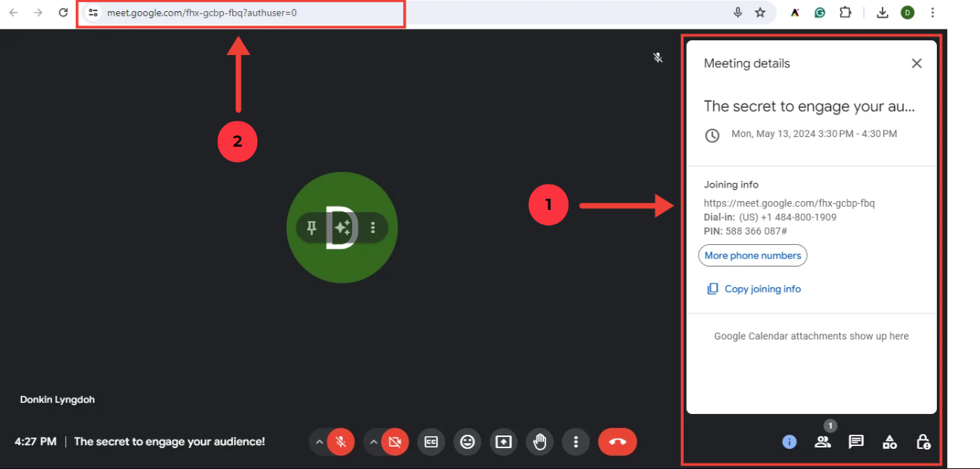Click the Present now screen-share icon
The width and height of the screenshot is (980, 469).
pos(504,441)
